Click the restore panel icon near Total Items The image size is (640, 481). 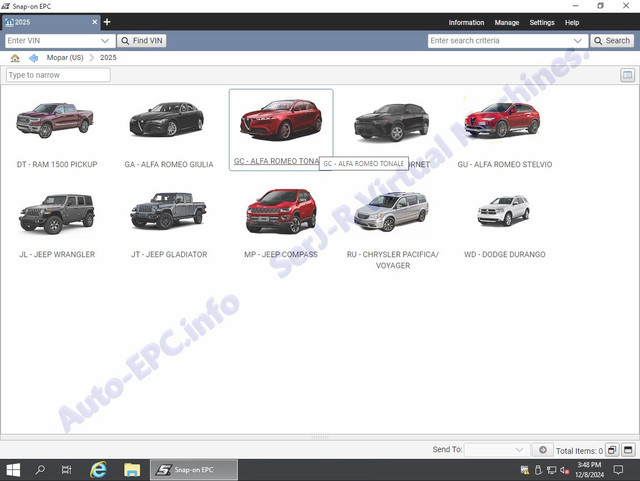pyautogui.click(x=611, y=450)
